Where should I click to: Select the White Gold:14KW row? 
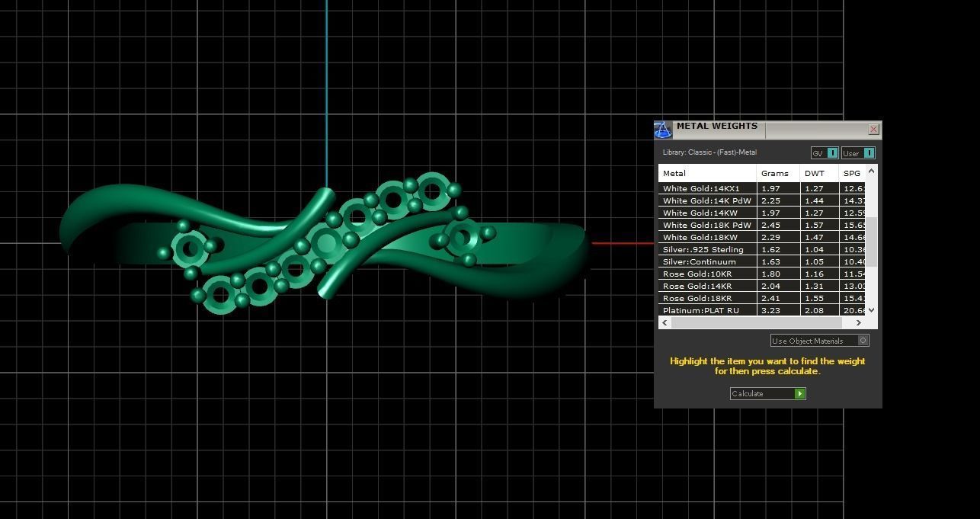tap(762, 213)
